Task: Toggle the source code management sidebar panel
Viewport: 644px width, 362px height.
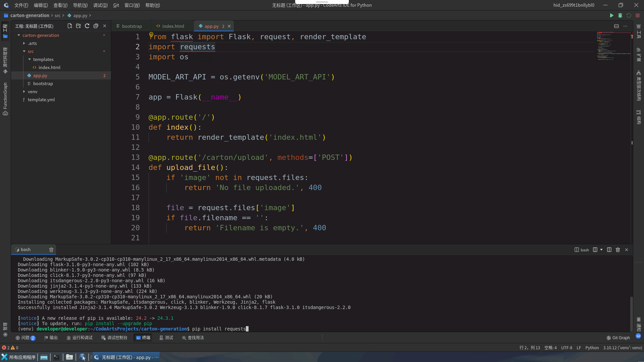Action: 5,60
